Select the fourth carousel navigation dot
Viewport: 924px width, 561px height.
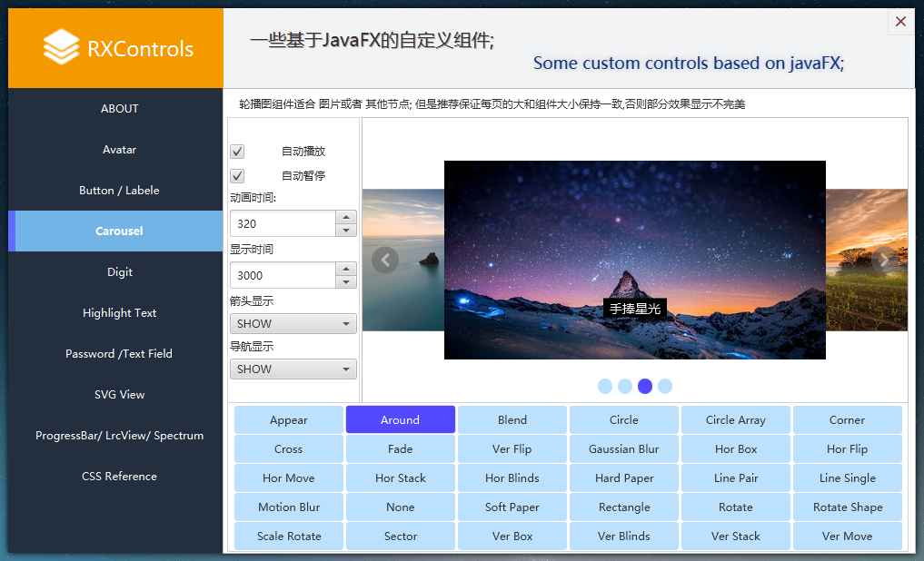coord(665,387)
